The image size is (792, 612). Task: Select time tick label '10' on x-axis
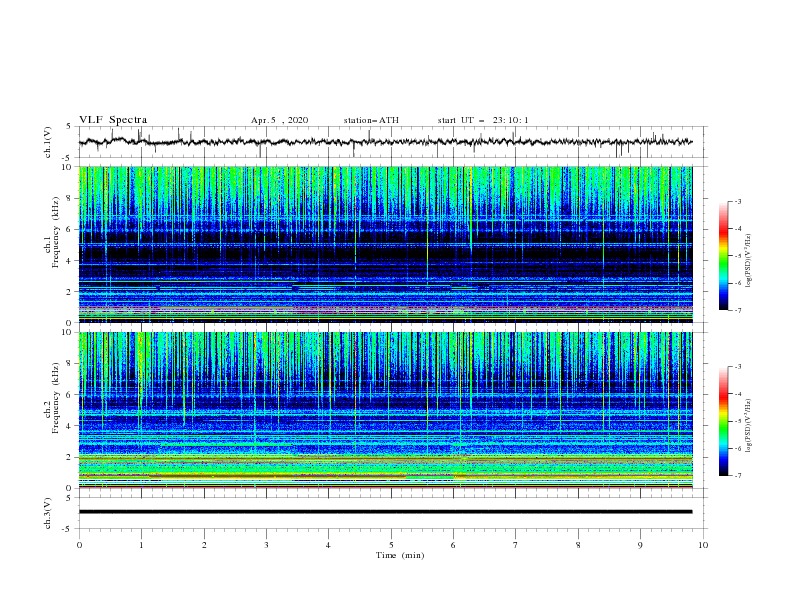pyautogui.click(x=703, y=545)
